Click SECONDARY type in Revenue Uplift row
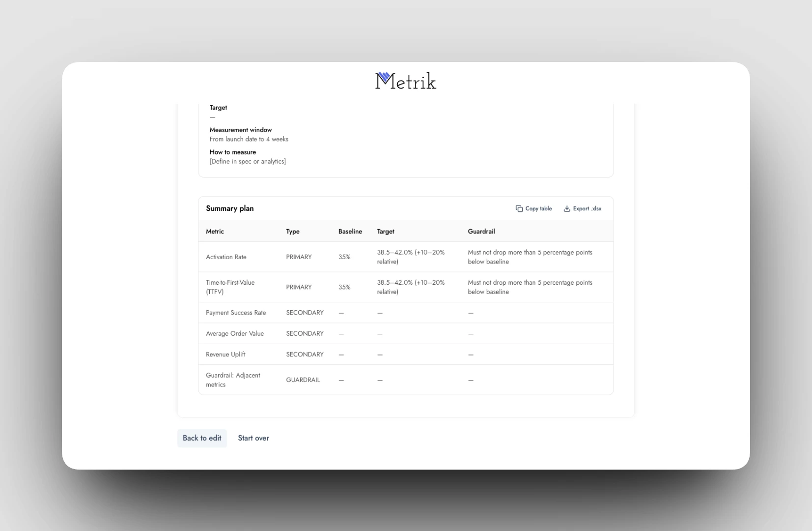812x531 pixels. (x=305, y=354)
